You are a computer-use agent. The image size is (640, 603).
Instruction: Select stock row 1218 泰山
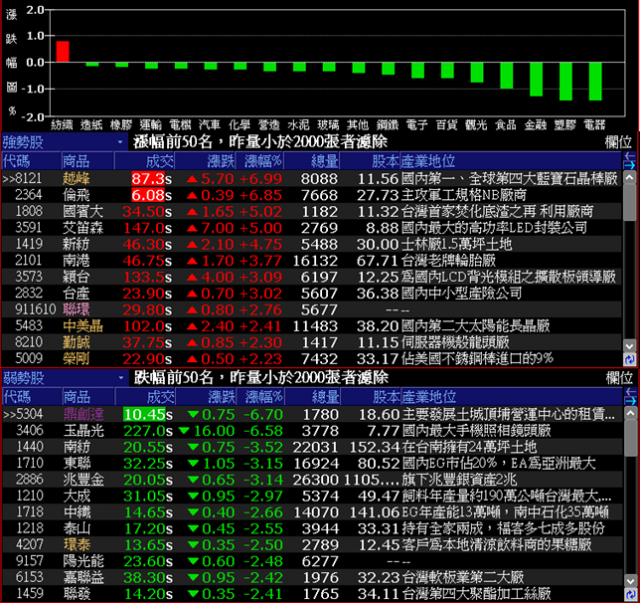[x=312, y=529]
